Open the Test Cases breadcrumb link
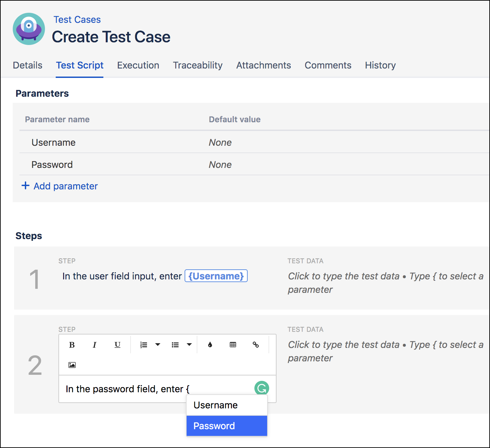 77,19
